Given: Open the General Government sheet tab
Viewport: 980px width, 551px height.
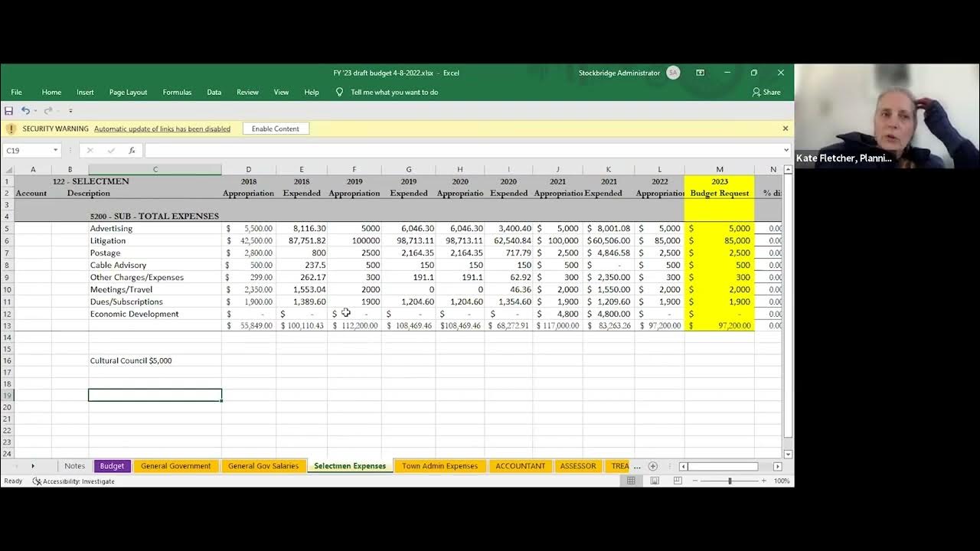Looking at the screenshot, I should point(176,466).
